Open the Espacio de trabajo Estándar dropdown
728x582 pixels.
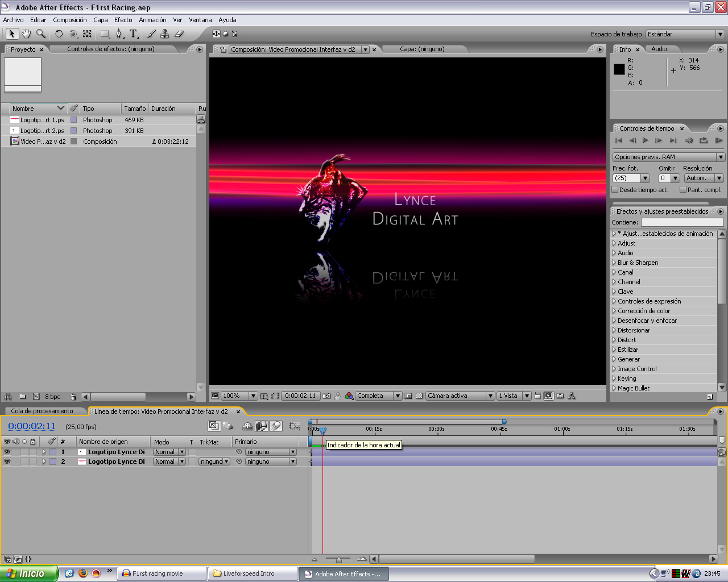coord(685,34)
